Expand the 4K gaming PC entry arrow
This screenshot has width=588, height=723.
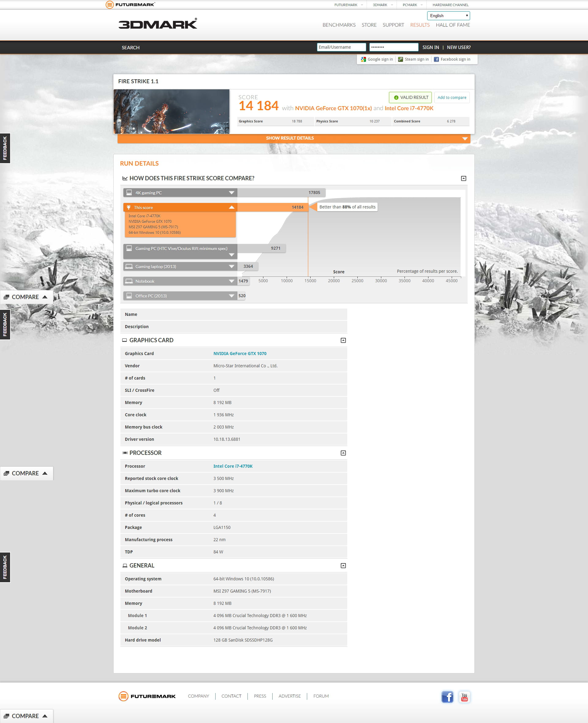click(232, 193)
